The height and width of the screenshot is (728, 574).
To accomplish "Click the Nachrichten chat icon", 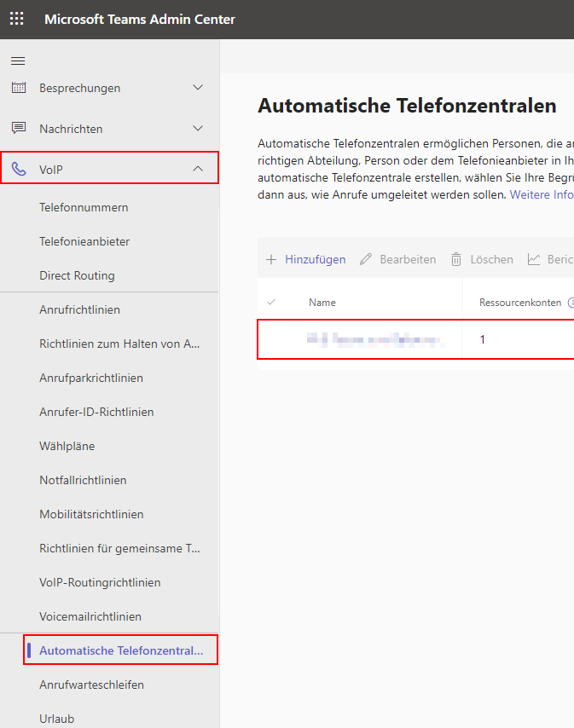I will click(19, 128).
